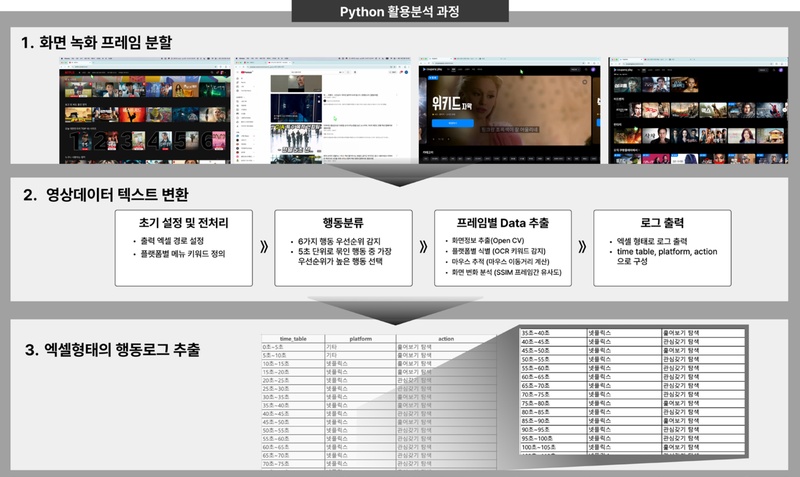Image resolution: width=800 pixels, height=477 pixels.
Task: Select the '25초~30초' time cell
Action: tap(293, 389)
